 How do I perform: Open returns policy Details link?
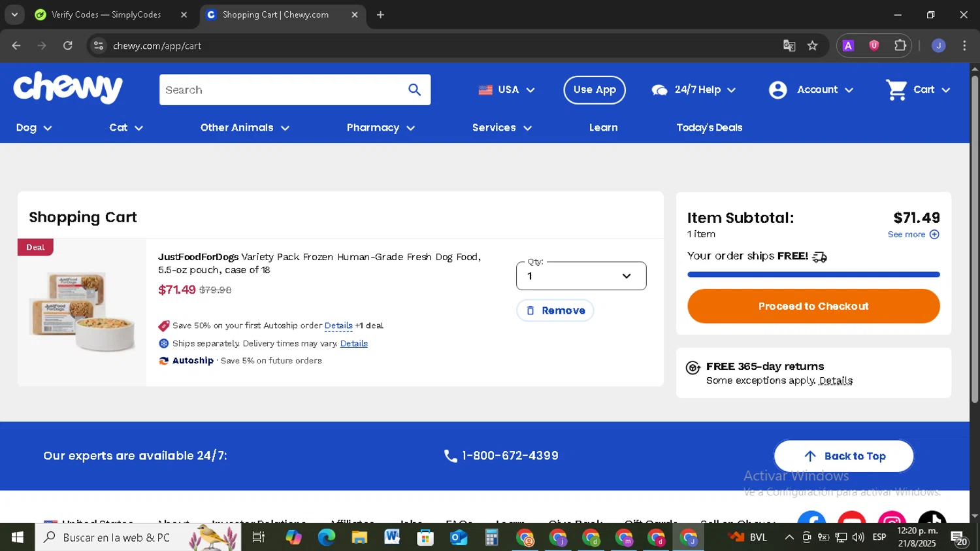click(x=836, y=380)
